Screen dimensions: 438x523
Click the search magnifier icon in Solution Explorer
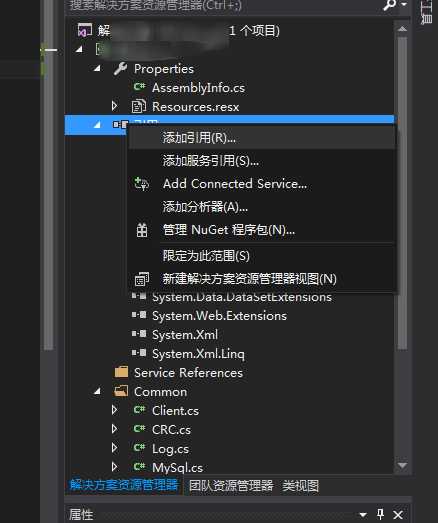pos(390,5)
